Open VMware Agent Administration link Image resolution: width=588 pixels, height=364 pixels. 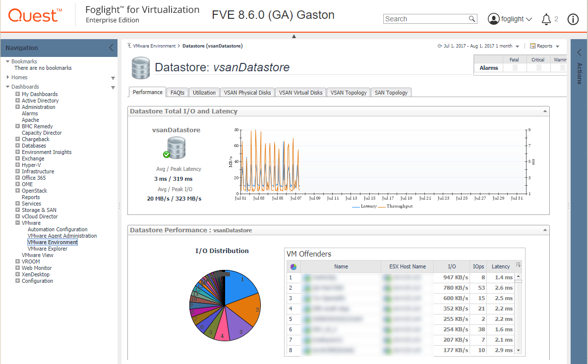(62, 236)
